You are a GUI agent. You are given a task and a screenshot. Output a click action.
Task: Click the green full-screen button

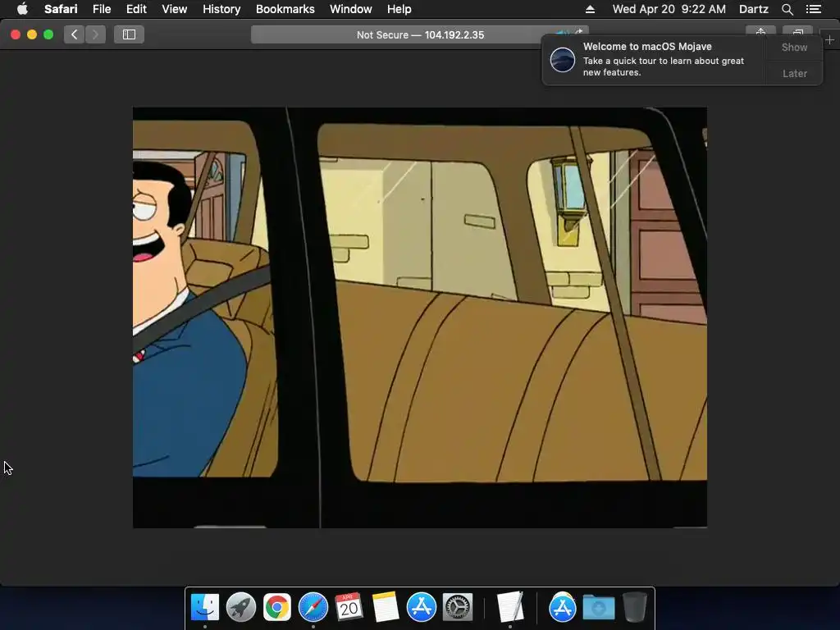point(48,34)
